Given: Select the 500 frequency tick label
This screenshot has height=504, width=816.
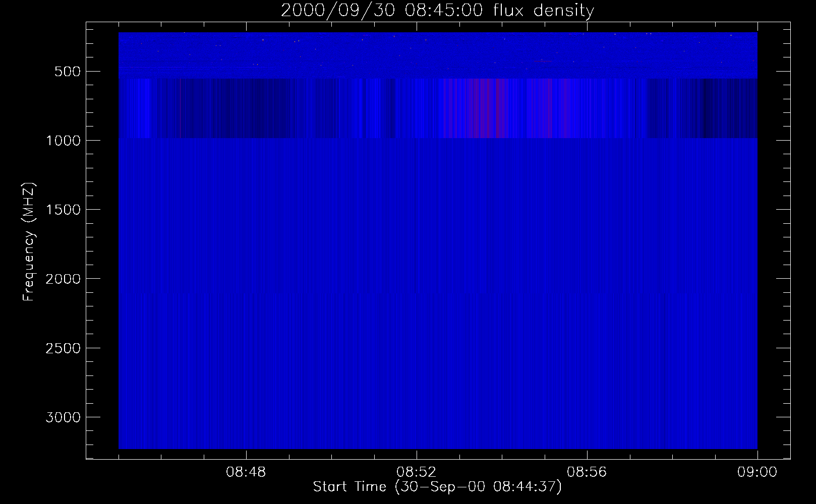Looking at the screenshot, I should pyautogui.click(x=68, y=72).
